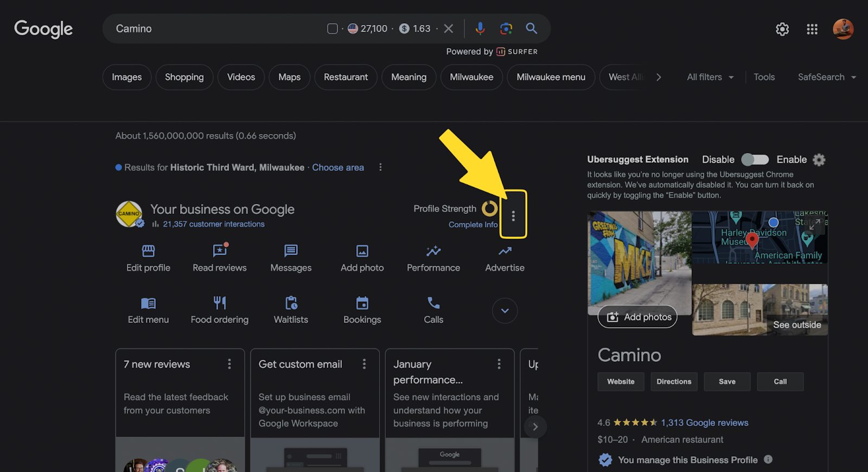868x472 pixels.
Task: Open Edit menu
Action: pos(148,310)
